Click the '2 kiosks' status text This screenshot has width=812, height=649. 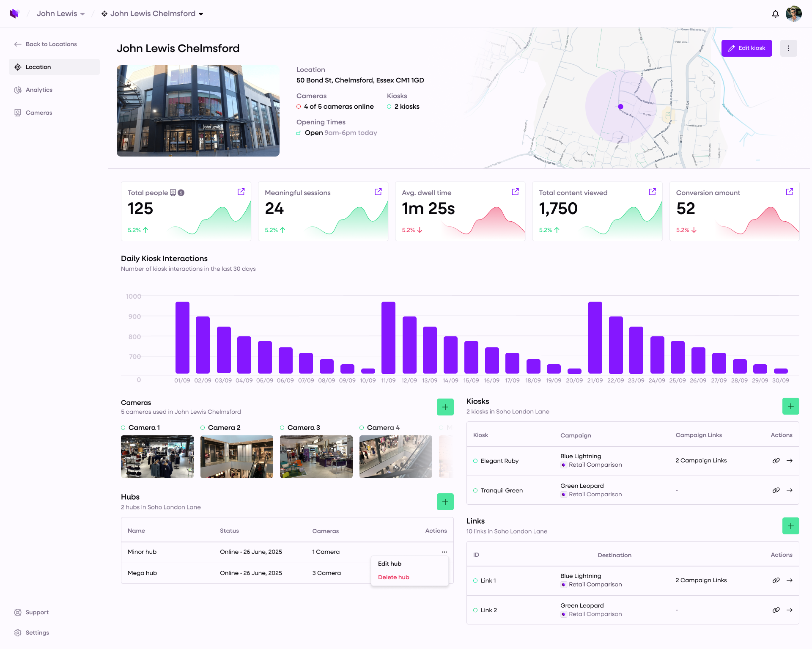(x=407, y=107)
